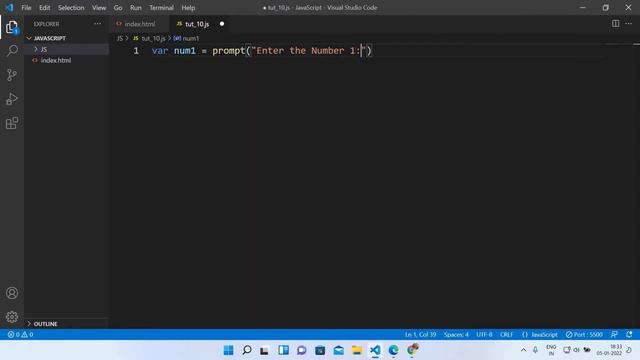Screen dimensions: 640x360
Task: Click the Port : 5500 Live Server status
Action: 584,334
